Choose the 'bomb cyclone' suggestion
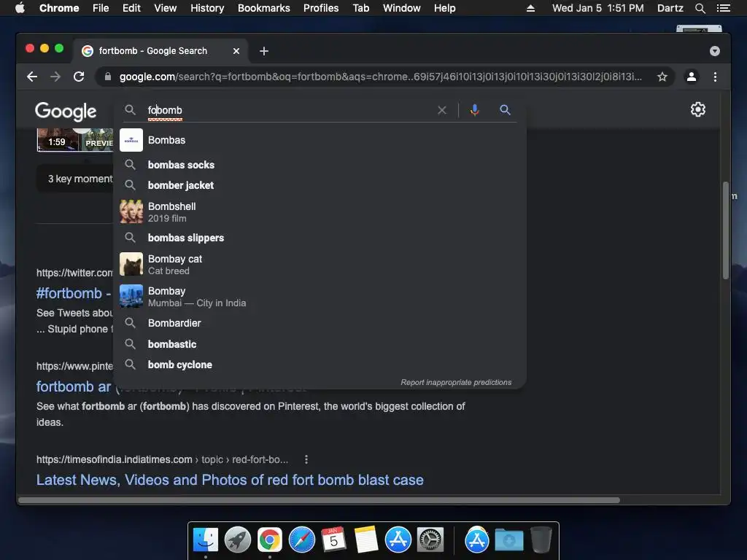 (320, 365)
